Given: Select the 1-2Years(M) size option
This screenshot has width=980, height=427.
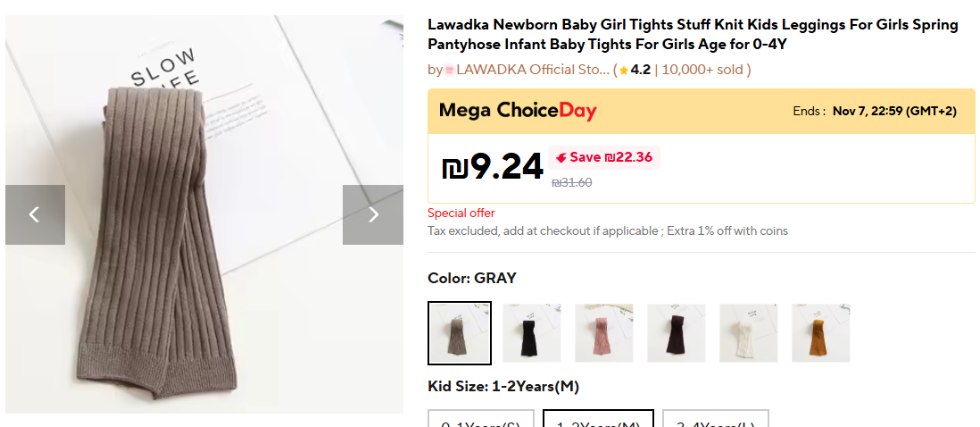Looking at the screenshot, I should point(598,420).
